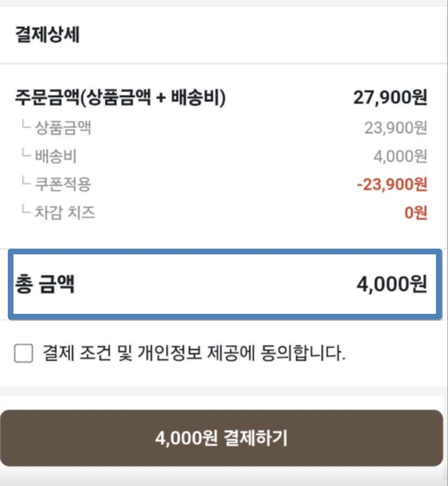Click the 4,000원 shipping fee value
Image resolution: width=448 pixels, height=486 pixels.
tap(400, 157)
